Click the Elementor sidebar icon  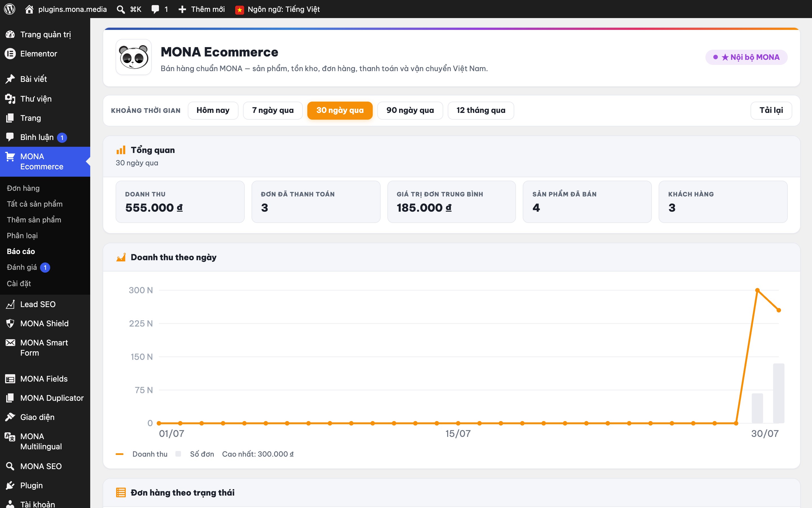(x=10, y=54)
